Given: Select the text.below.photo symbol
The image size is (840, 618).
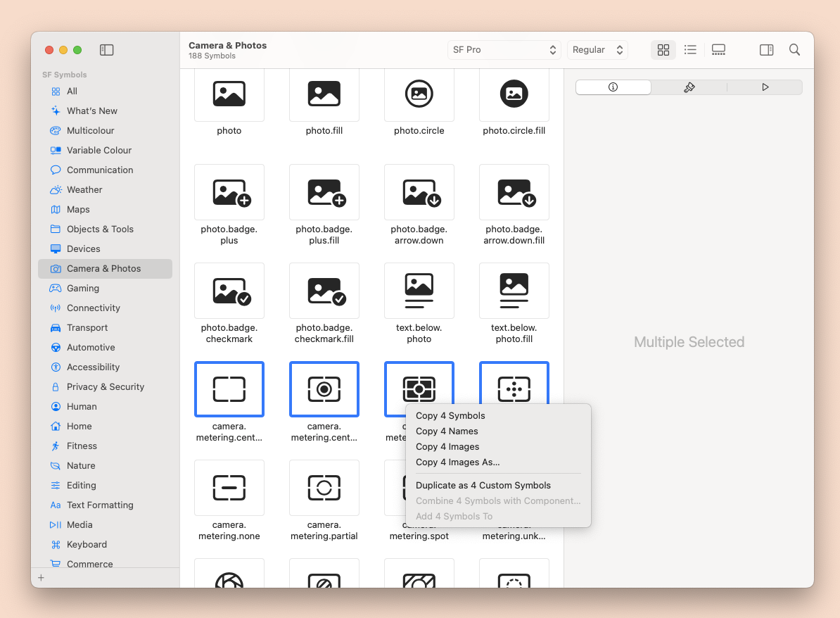Looking at the screenshot, I should tap(419, 291).
